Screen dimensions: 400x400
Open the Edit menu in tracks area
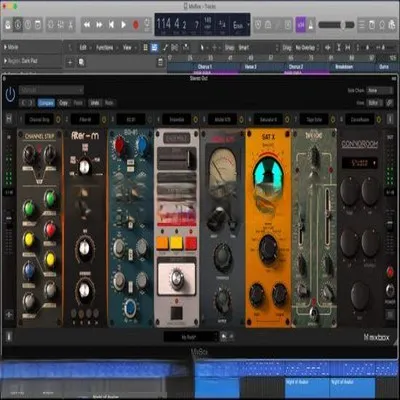[x=85, y=48]
